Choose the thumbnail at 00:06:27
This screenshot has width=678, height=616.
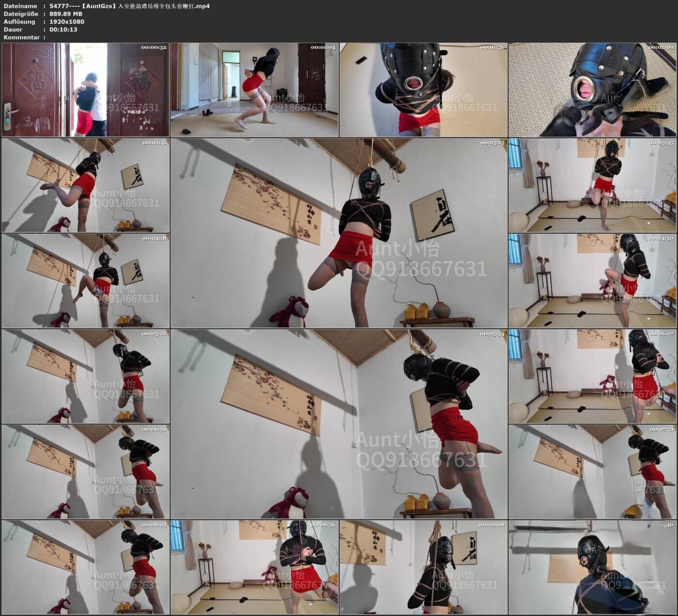point(592,376)
